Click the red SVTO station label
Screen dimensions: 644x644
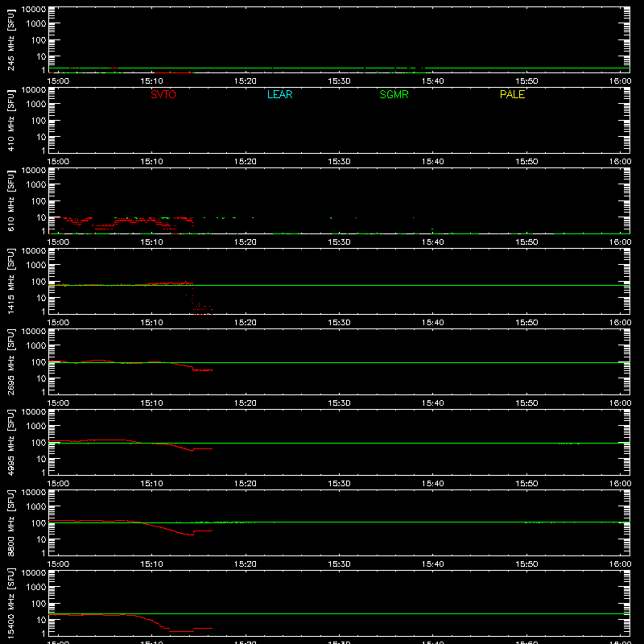click(x=163, y=94)
